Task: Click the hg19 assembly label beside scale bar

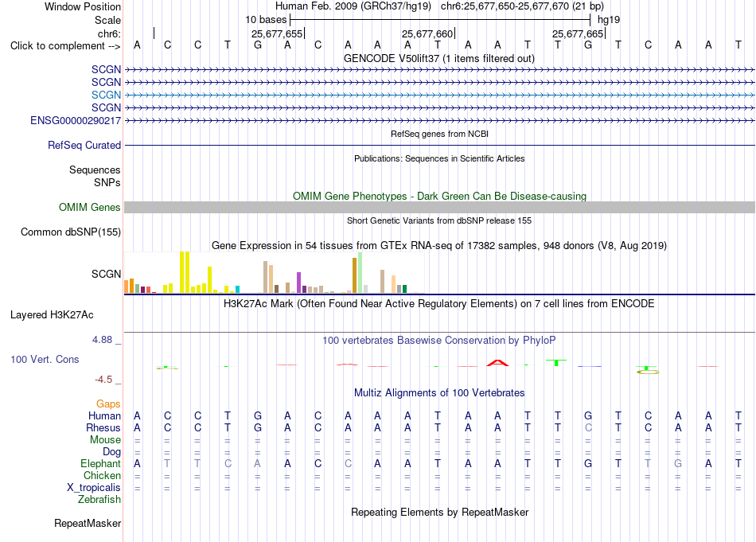Action: click(x=609, y=20)
